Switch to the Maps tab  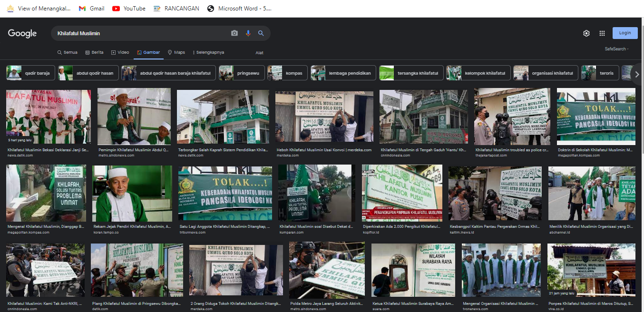[x=176, y=52]
